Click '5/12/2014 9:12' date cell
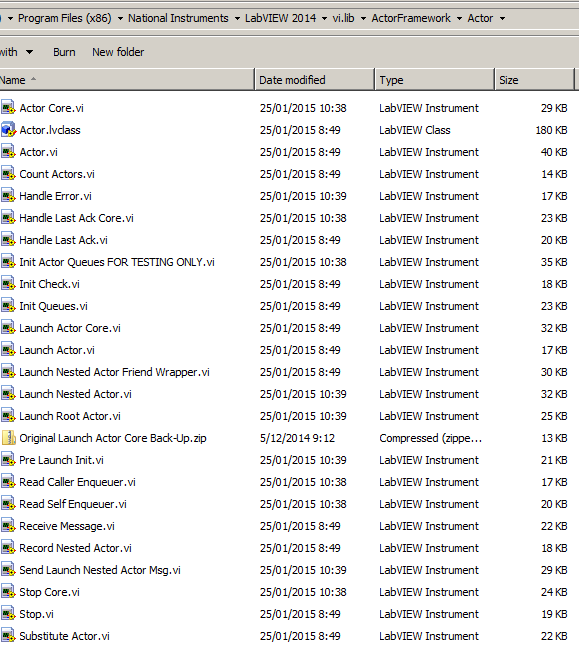 (297, 438)
